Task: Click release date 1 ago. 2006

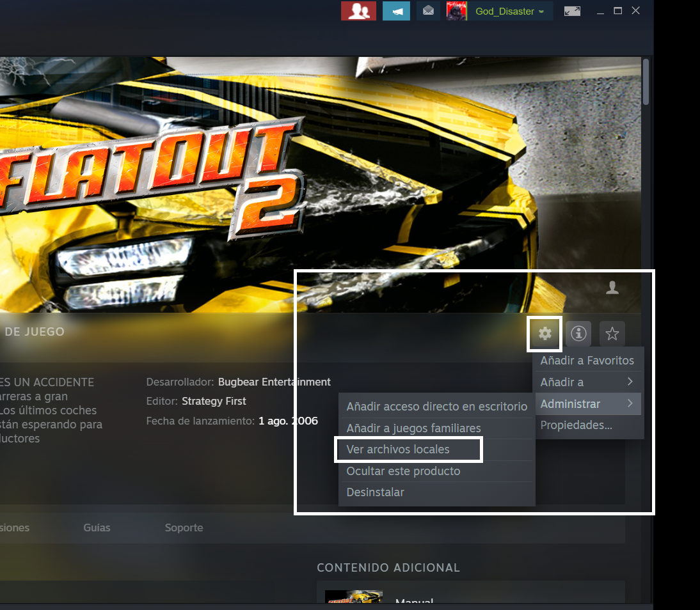Action: tap(288, 421)
